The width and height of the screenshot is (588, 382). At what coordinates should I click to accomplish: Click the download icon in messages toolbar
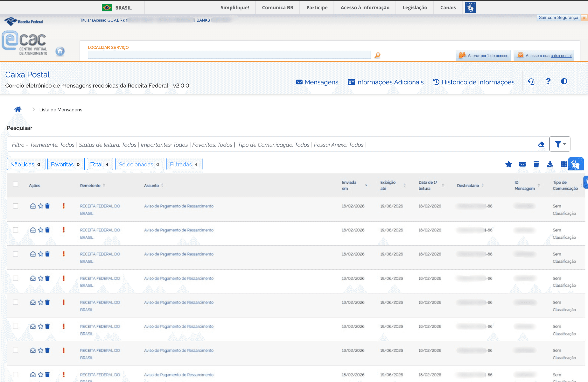pyautogui.click(x=550, y=164)
